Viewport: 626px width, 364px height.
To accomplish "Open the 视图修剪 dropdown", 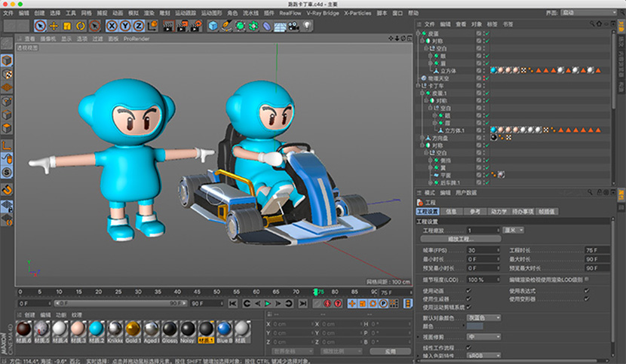I will 483,336.
